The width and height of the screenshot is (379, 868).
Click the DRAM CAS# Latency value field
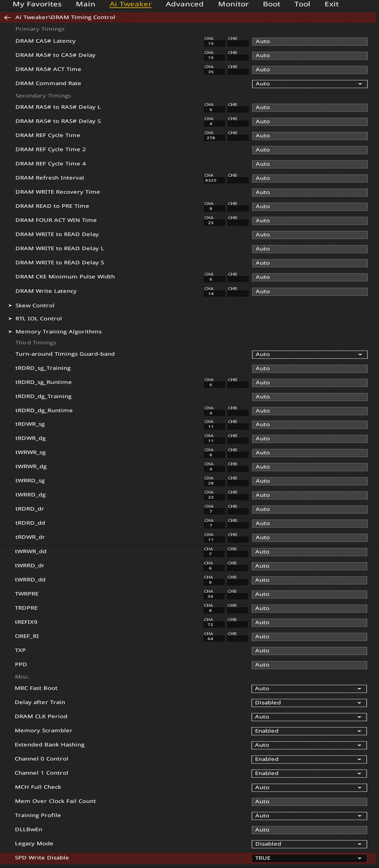click(x=310, y=42)
